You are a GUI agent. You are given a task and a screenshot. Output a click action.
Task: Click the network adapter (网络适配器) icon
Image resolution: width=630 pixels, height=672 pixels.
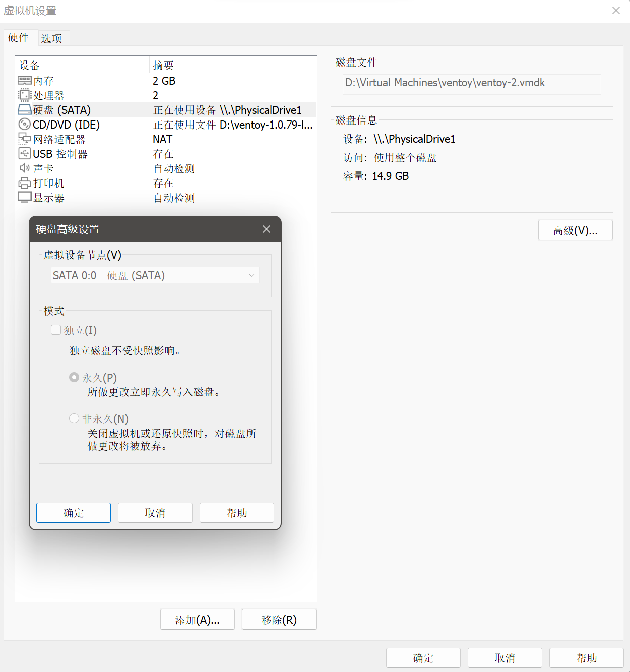point(25,139)
